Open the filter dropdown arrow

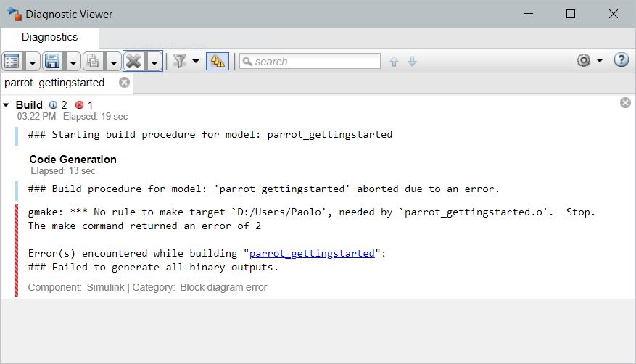point(196,61)
